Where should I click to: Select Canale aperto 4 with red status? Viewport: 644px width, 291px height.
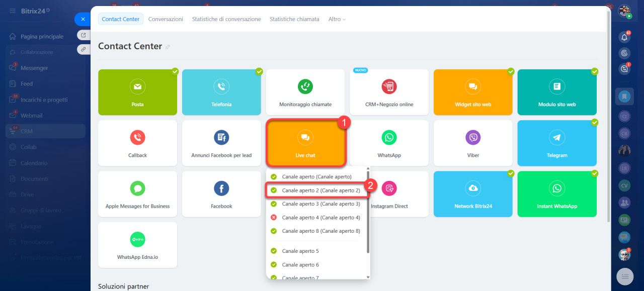point(320,218)
